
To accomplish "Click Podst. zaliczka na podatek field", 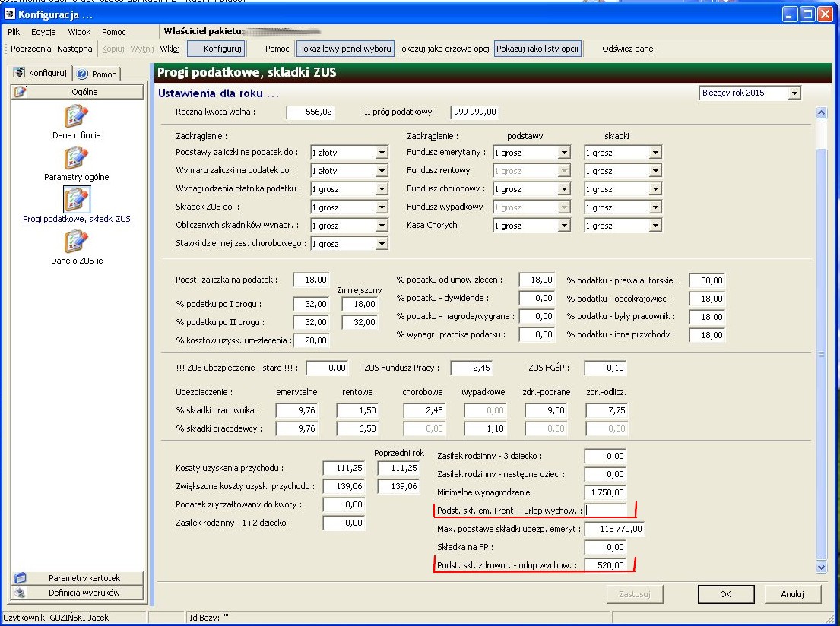I will 311,280.
